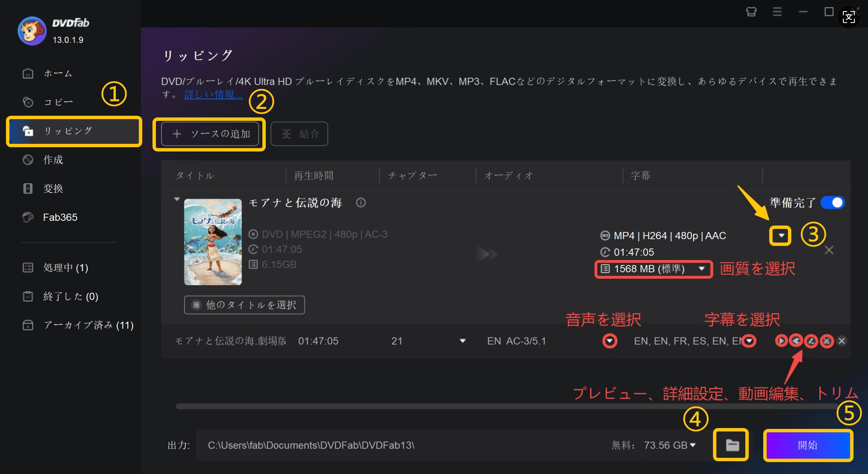Screen dimensions: 868x474
Task: Open the EN AC-3/5.1 audio selection dropdown
Action: pyautogui.click(x=610, y=341)
